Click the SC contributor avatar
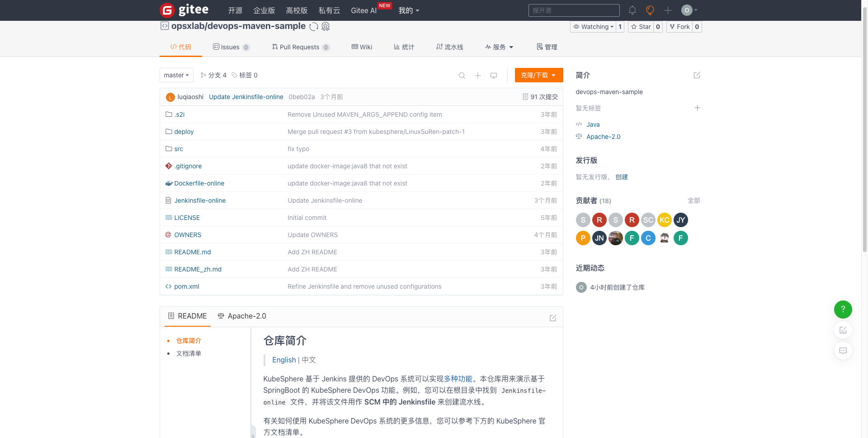868x438 pixels. (x=648, y=220)
